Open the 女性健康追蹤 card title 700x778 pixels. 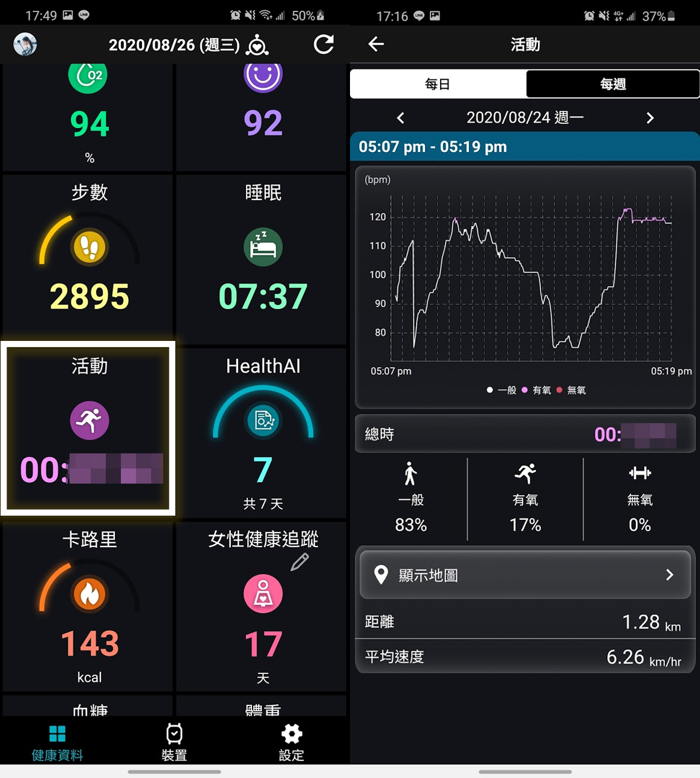point(263,539)
